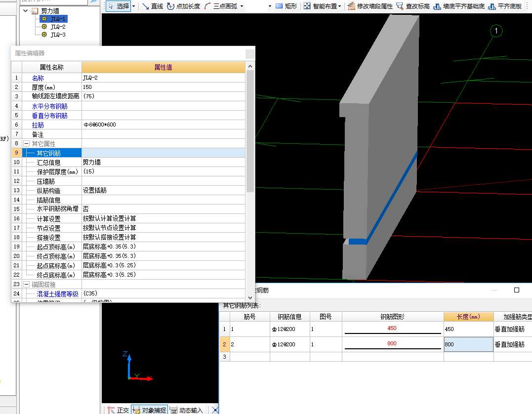Edit the 厚度(mm) value 150
This screenshot has height=414, width=532.
(x=163, y=87)
